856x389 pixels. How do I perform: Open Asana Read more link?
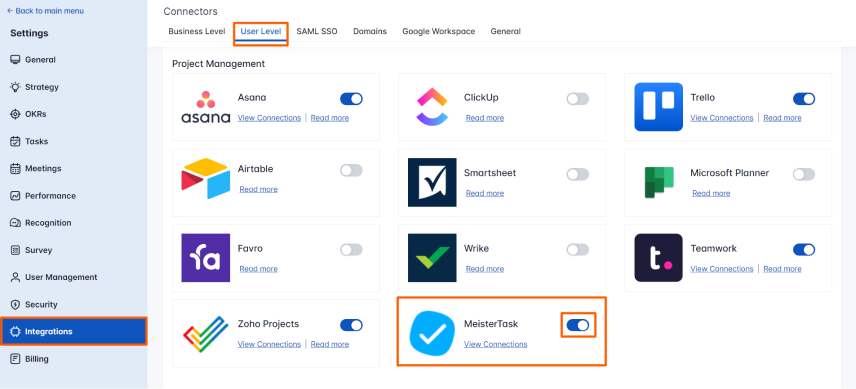coord(330,118)
